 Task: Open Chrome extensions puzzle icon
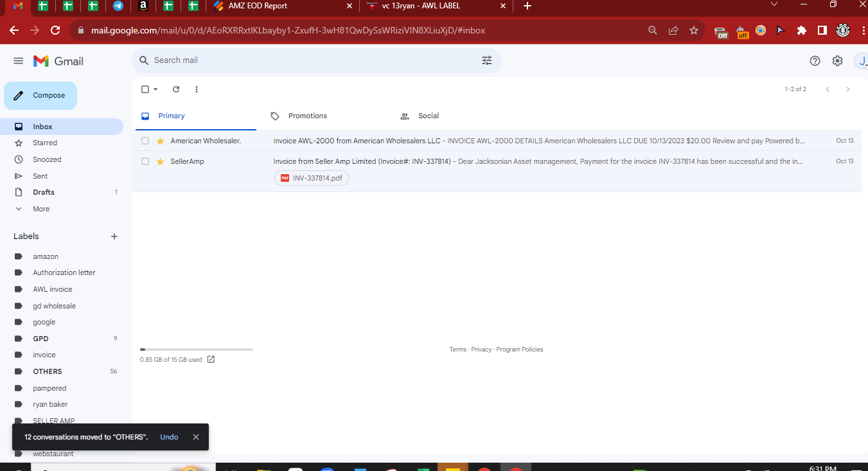coord(802,30)
